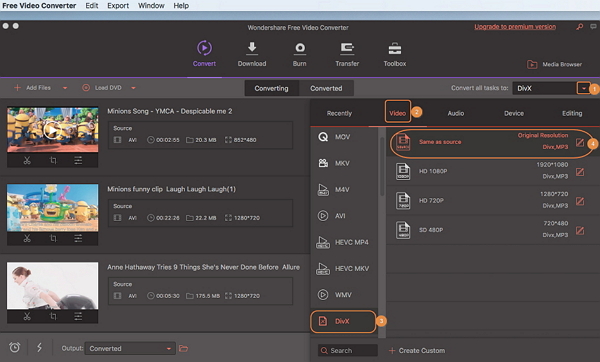Open the Media Browser
The width and height of the screenshot is (600, 362).
[x=554, y=64]
